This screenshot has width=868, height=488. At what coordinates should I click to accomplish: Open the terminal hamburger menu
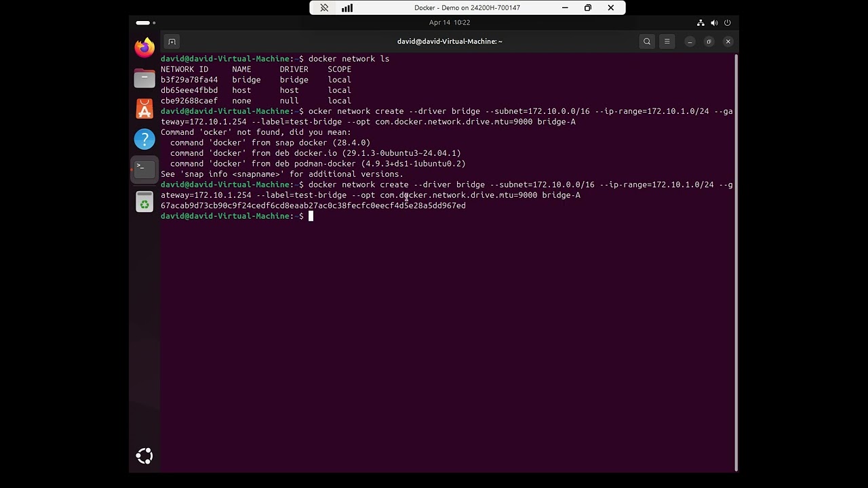pos(667,41)
